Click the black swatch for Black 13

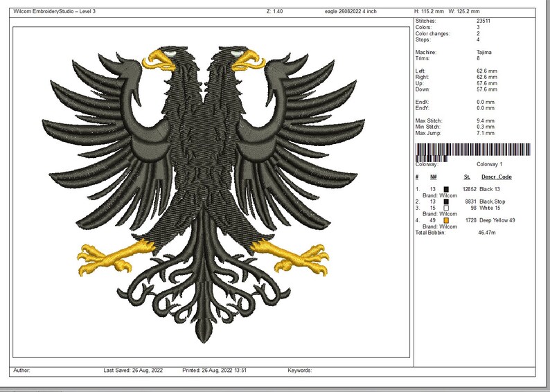pyautogui.click(x=446, y=189)
